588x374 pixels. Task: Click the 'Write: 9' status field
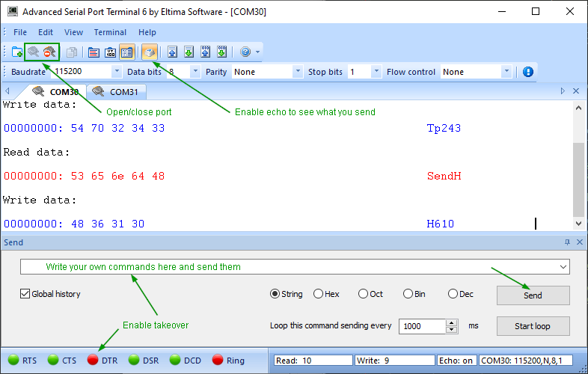[395, 361]
